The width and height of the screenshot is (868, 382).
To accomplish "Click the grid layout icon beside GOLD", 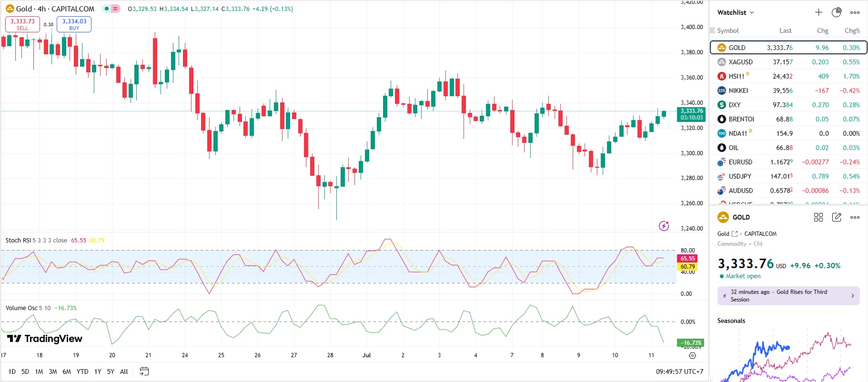I will coord(818,217).
